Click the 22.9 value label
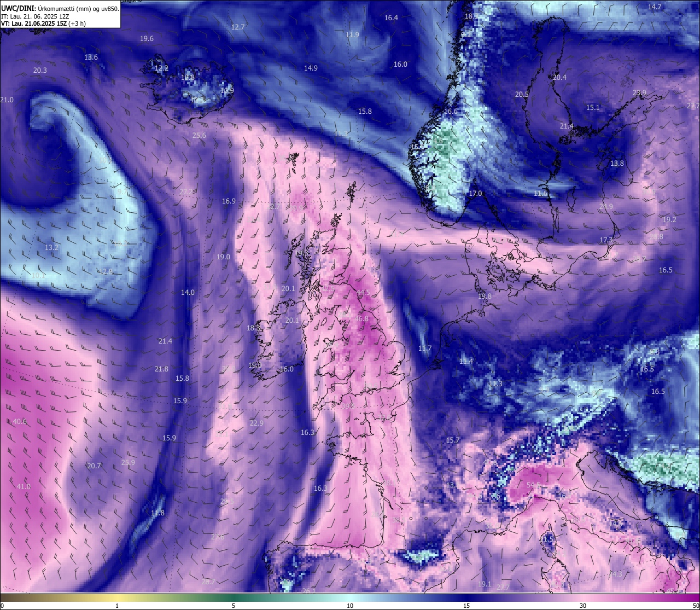Screen dimensions: 700x610 click(x=256, y=423)
